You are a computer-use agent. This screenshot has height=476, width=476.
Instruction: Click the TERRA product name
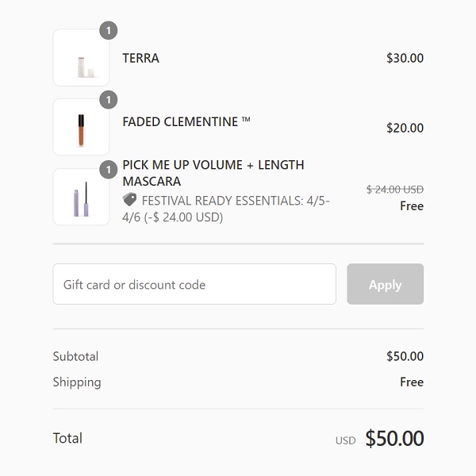pos(140,58)
